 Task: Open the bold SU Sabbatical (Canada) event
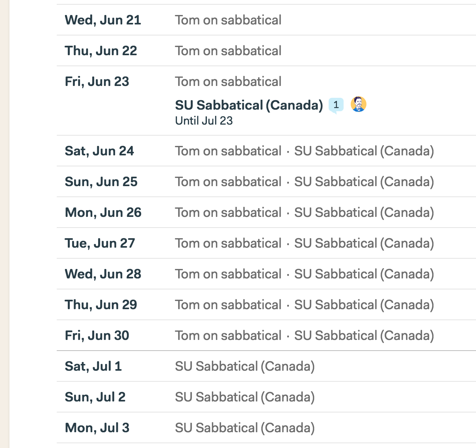(249, 105)
